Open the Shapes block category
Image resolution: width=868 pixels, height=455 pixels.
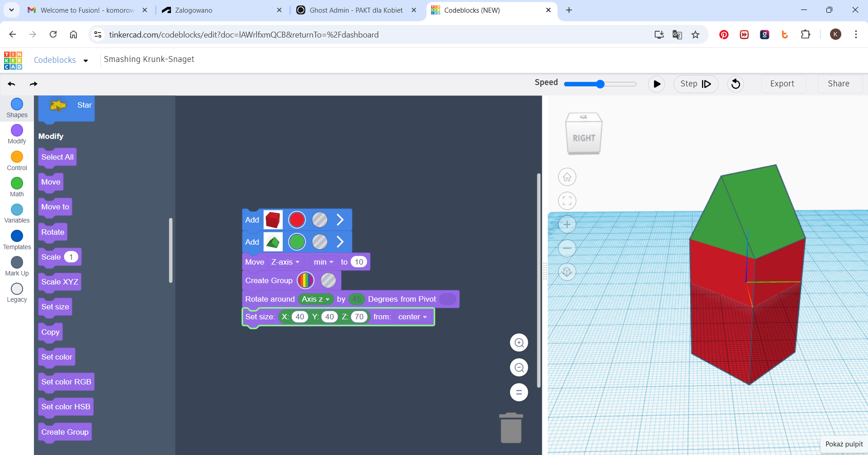(17, 109)
